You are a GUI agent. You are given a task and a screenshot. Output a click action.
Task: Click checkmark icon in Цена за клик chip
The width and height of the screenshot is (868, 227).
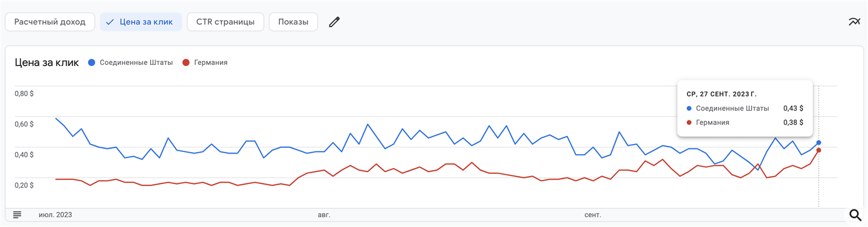[110, 22]
